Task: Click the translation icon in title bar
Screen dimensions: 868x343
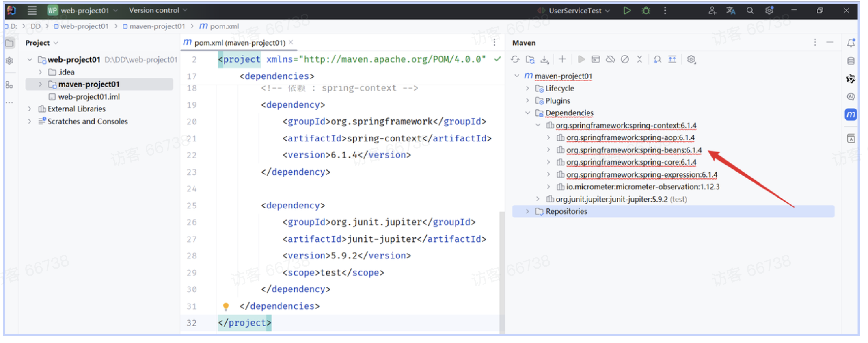Action: [x=731, y=11]
